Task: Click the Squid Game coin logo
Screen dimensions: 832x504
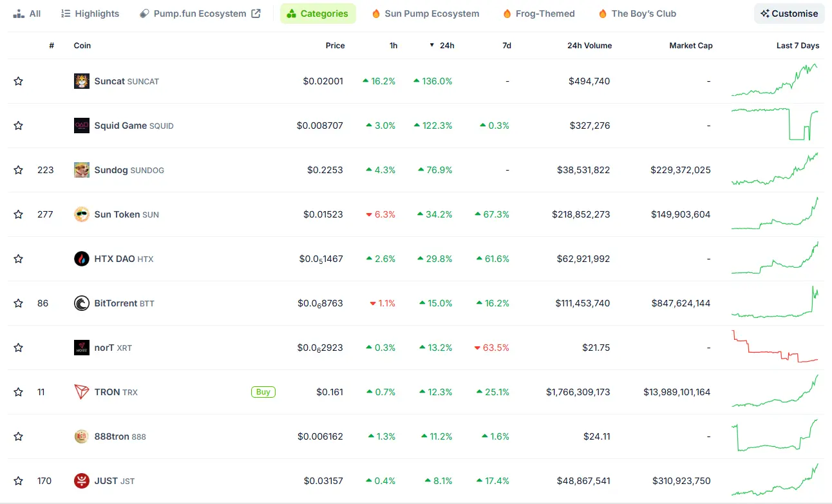Action: coord(82,126)
